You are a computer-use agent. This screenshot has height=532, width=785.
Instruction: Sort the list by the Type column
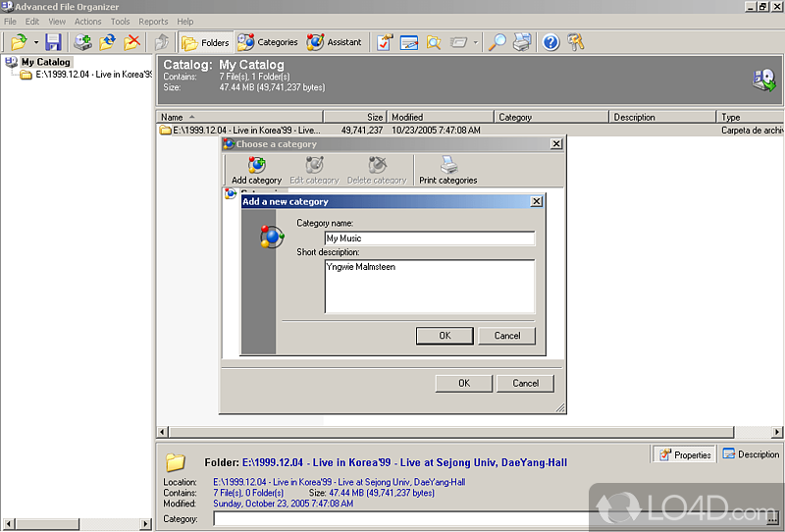click(x=751, y=117)
